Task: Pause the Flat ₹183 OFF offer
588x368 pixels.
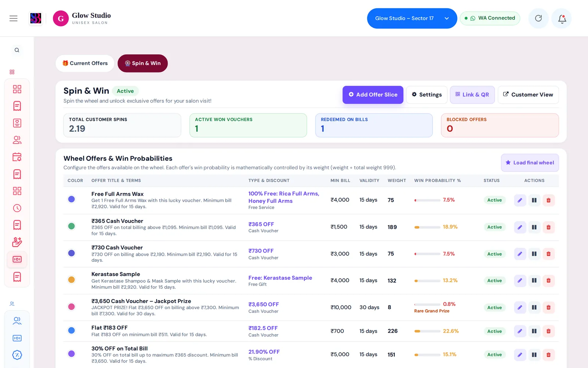Action: click(534, 331)
